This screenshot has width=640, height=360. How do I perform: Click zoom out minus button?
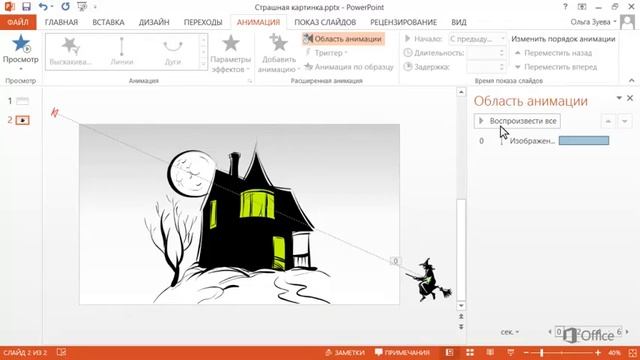[526, 353]
